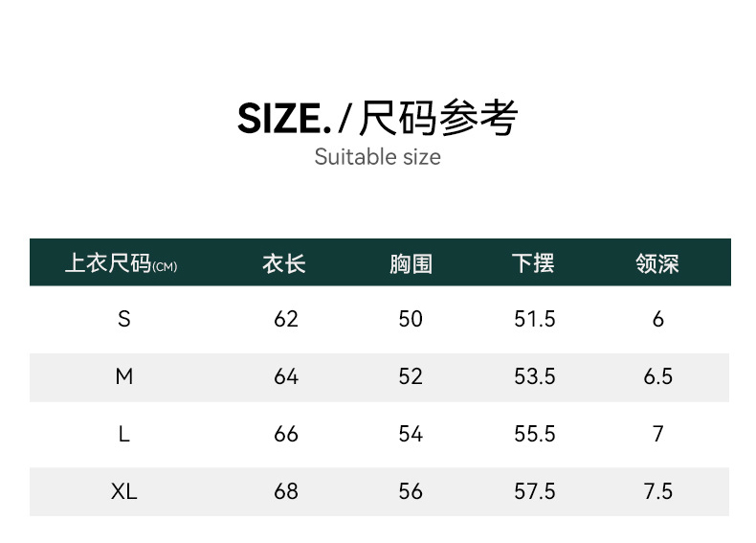Viewport: 756px width, 543px height.
Task: Click the 53.5 hem value for M
Action: coord(534,376)
